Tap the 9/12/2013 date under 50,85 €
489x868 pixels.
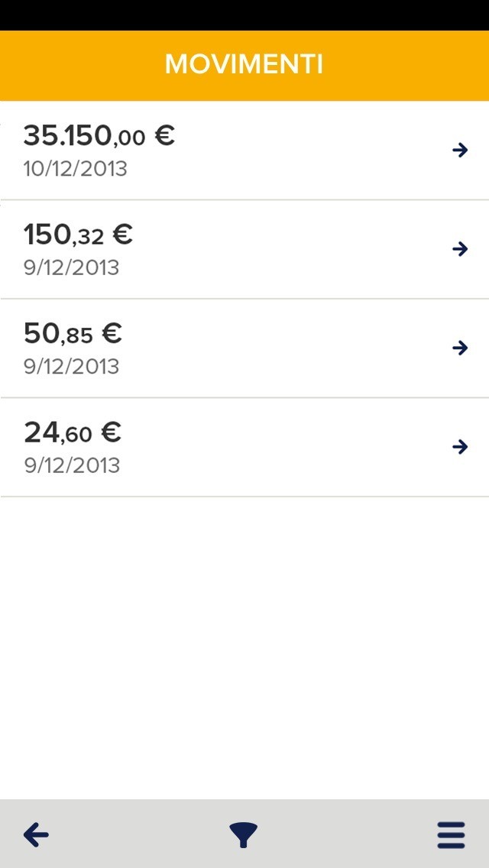71,367
